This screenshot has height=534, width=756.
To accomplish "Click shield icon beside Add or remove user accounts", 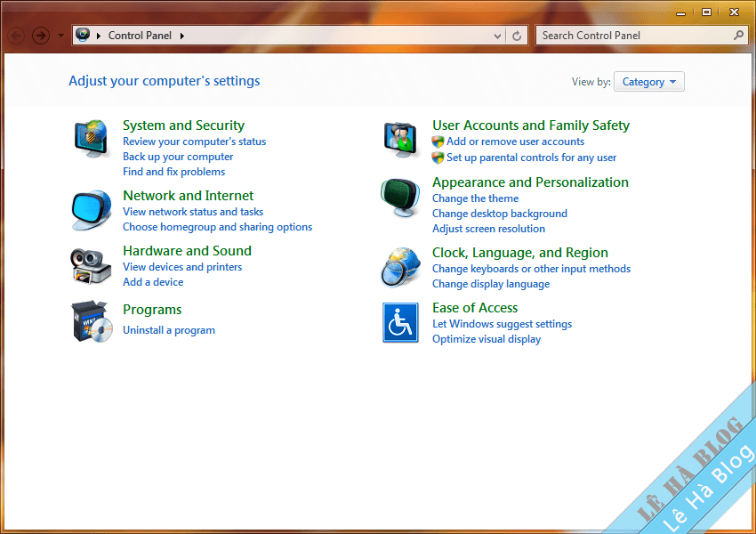I will click(x=438, y=142).
